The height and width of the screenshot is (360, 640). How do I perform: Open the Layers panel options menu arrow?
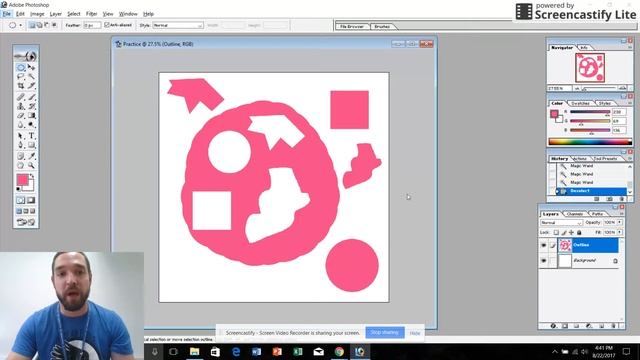(622, 213)
